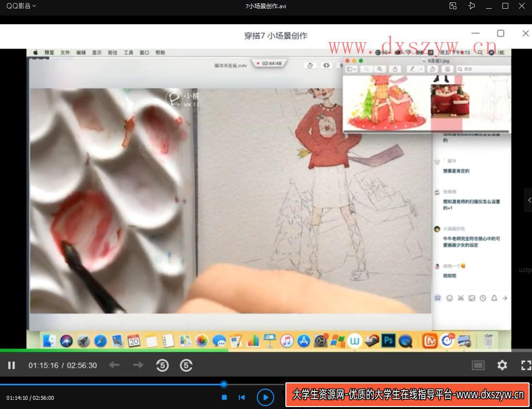Screen dimensions: 532x409
Task: Jump to previous video in QQ Player
Action: pos(242,397)
